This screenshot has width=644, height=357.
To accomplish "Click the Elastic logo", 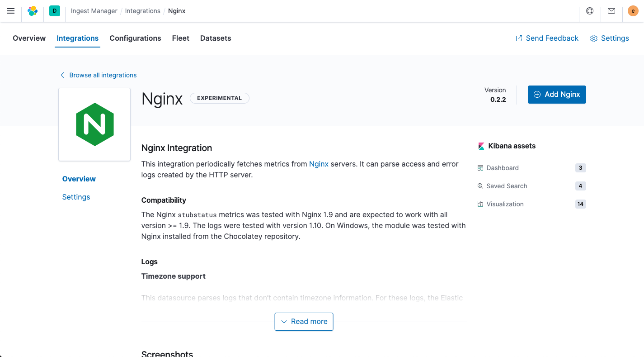I will coord(32,11).
